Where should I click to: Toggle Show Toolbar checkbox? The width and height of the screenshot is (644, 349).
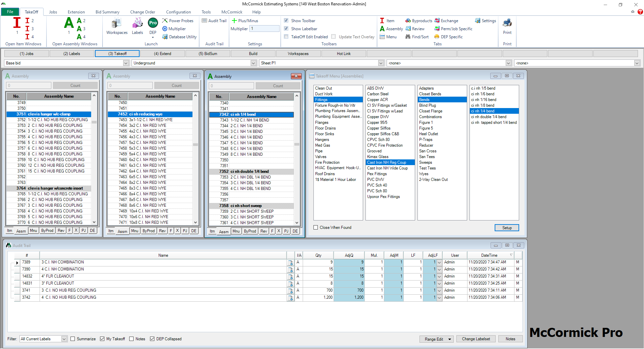coord(286,20)
